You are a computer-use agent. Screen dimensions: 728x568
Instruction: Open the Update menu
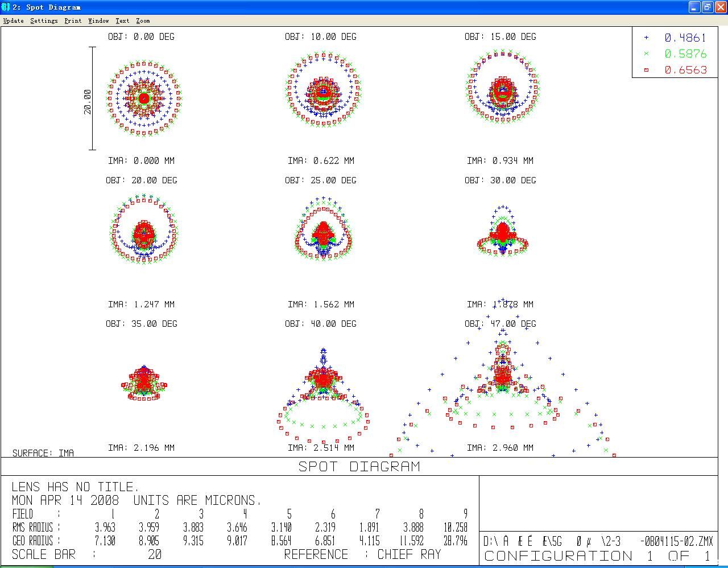pyautogui.click(x=14, y=20)
